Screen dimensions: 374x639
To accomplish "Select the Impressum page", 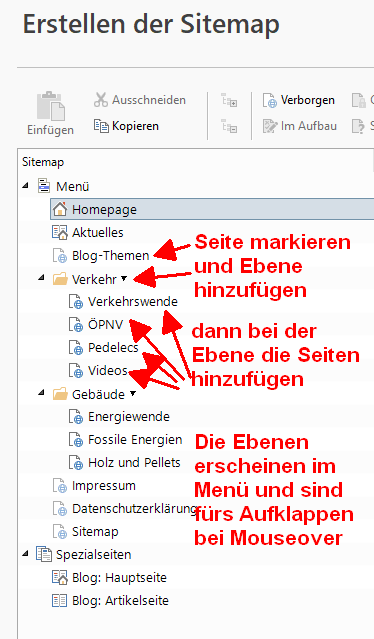I will (x=104, y=486).
